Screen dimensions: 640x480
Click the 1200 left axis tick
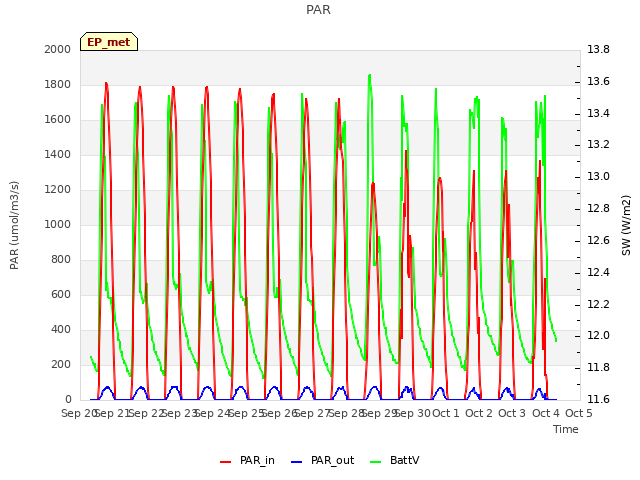[x=58, y=189]
